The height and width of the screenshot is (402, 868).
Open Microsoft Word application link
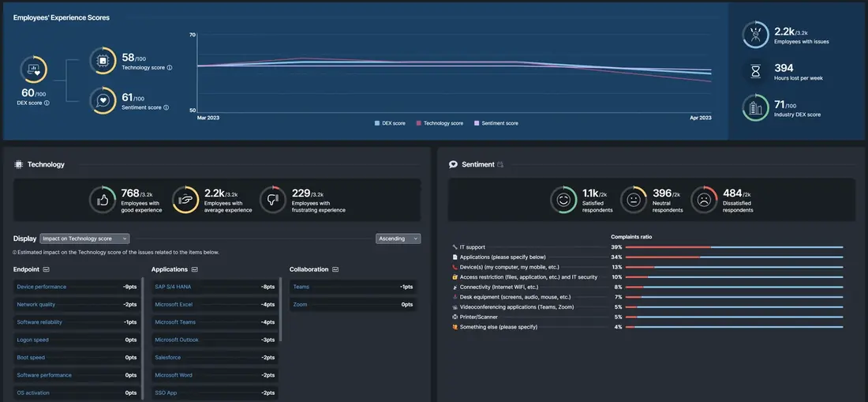pos(174,375)
